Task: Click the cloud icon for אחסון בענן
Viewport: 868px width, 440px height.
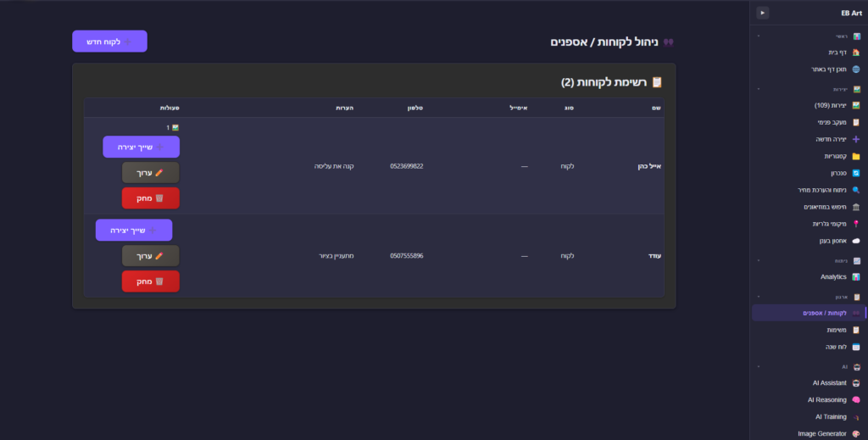Action: click(x=856, y=241)
